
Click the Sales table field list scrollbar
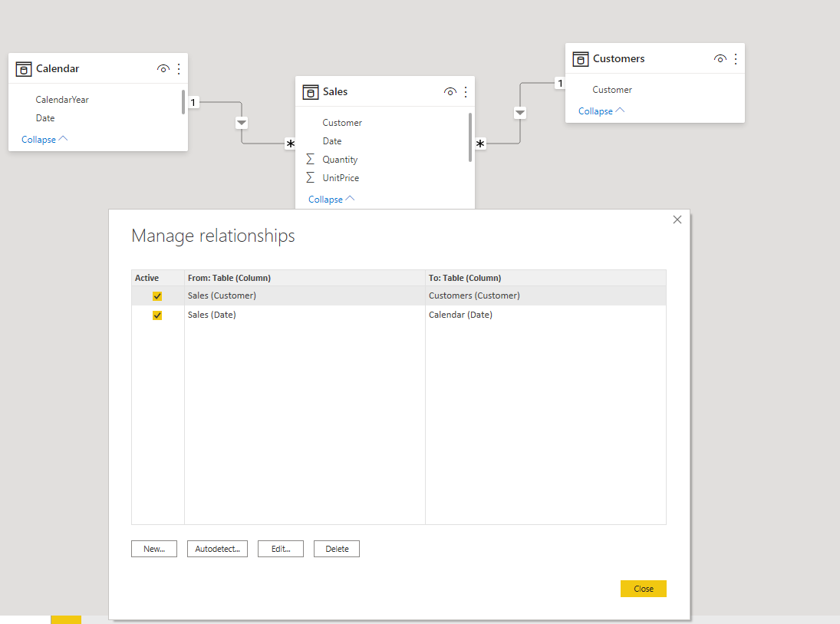tap(469, 137)
